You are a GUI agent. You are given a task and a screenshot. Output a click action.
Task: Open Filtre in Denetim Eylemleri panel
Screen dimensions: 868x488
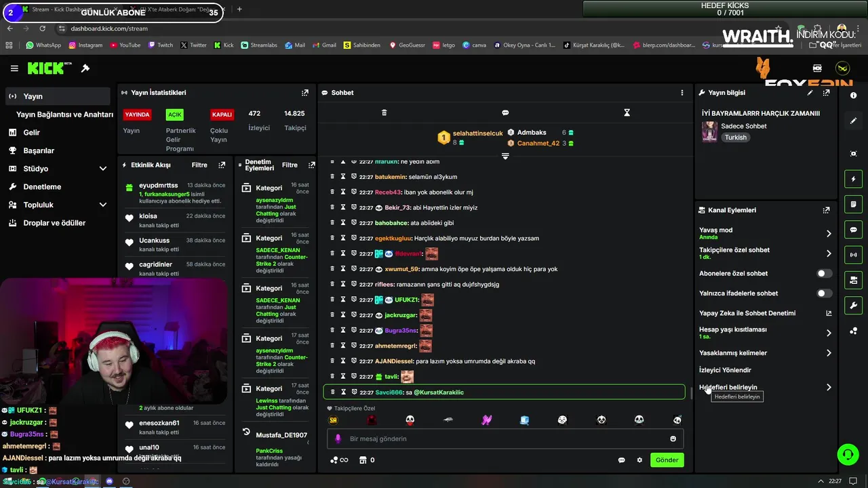click(290, 165)
